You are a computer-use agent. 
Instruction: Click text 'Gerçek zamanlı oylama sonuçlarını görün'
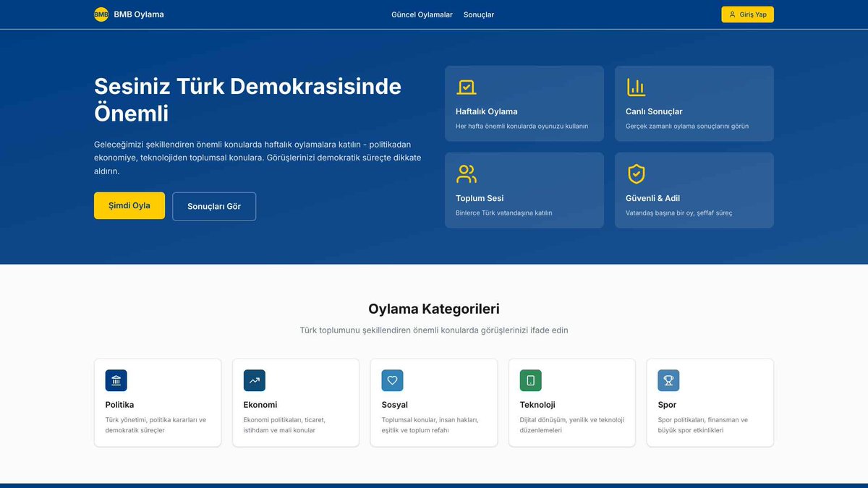coord(687,127)
